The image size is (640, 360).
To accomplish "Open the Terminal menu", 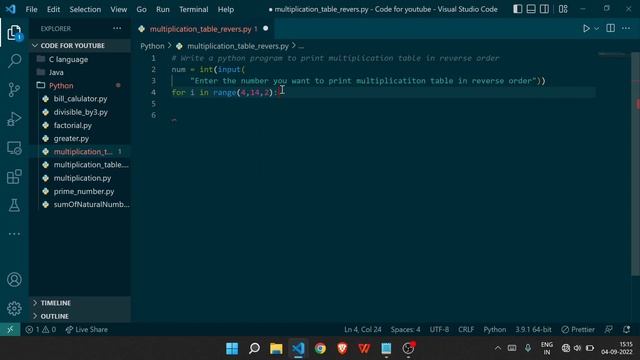I will (193, 9).
